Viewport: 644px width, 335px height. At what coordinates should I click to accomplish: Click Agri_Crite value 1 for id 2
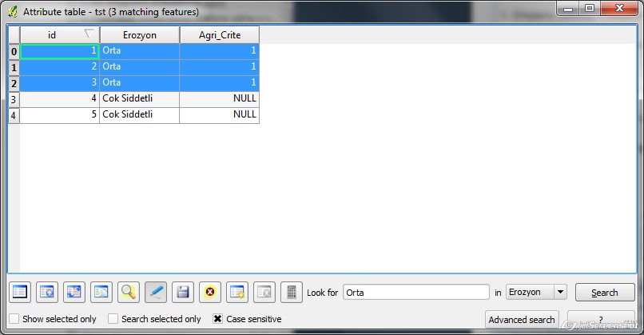click(x=219, y=67)
